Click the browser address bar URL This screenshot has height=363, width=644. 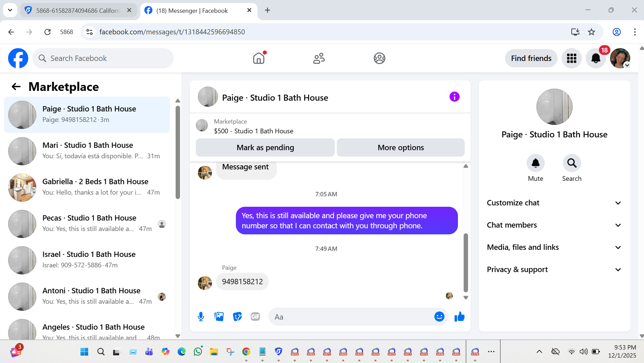(172, 32)
